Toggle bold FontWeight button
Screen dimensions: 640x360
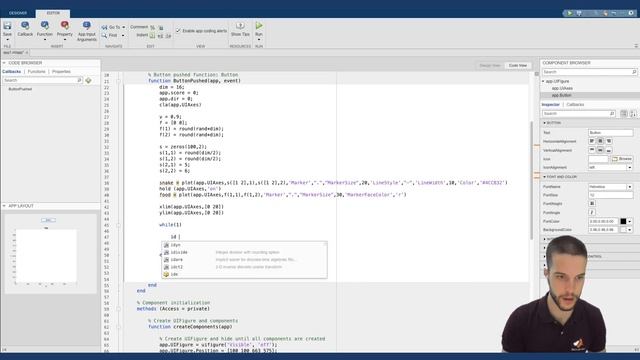pyautogui.click(x=592, y=203)
